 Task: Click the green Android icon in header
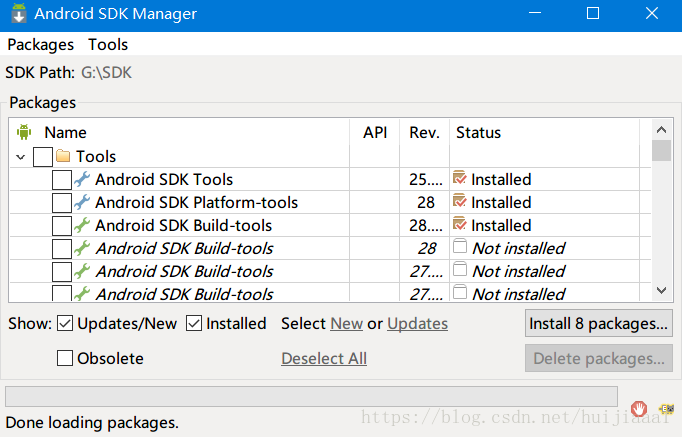pos(24,132)
